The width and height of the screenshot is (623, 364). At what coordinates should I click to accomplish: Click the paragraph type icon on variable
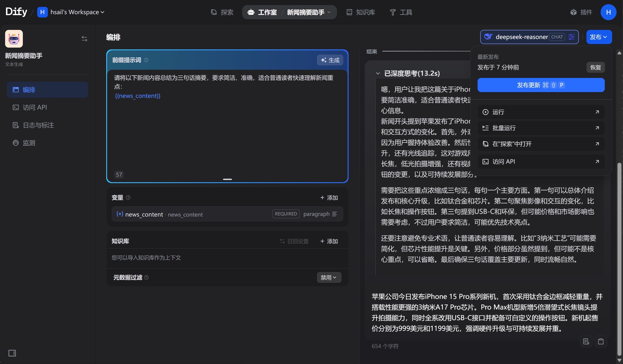335,214
